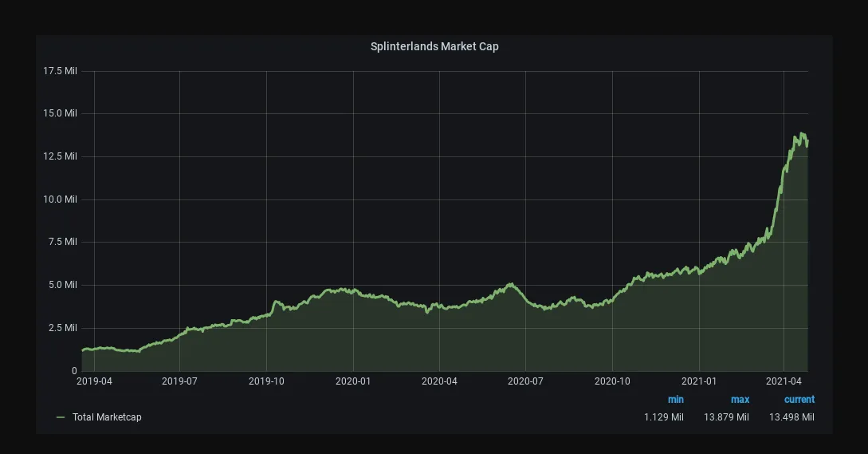Select the min value 1.129 Mil
The width and height of the screenshot is (868, 454).
[663, 416]
